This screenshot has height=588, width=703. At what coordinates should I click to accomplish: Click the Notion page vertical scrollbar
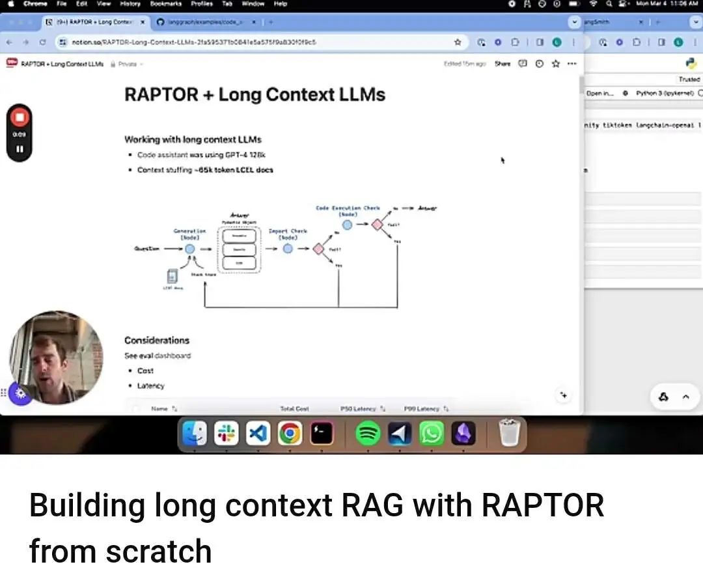[581, 85]
